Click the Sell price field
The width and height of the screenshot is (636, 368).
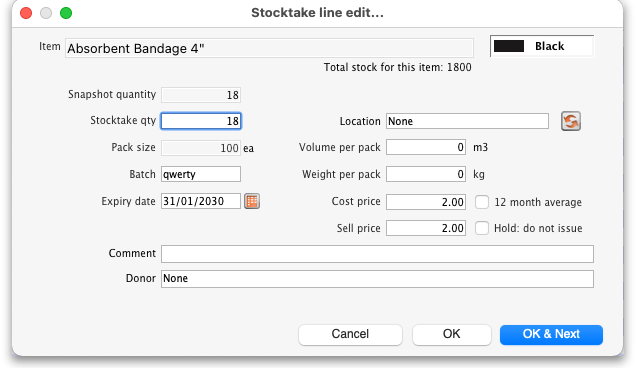426,228
